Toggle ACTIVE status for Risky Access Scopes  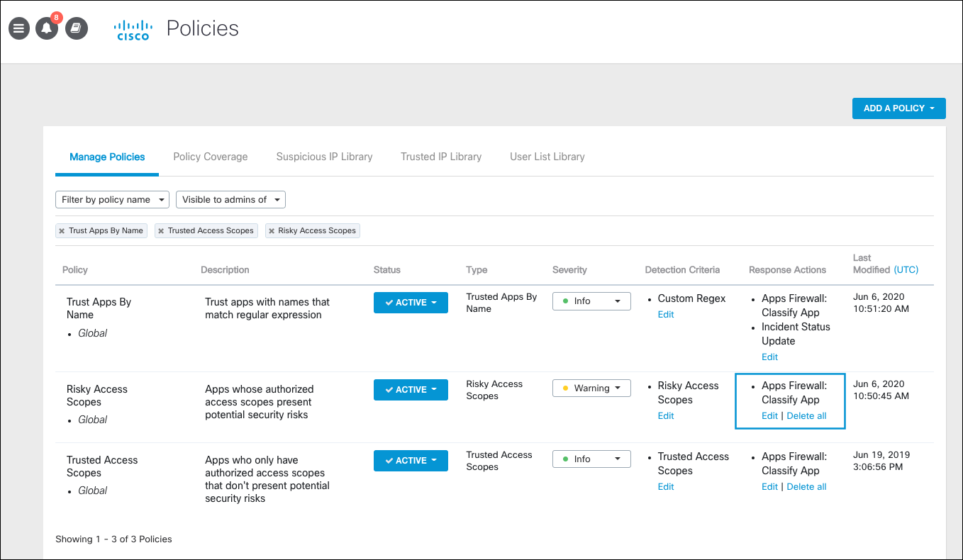pos(411,390)
